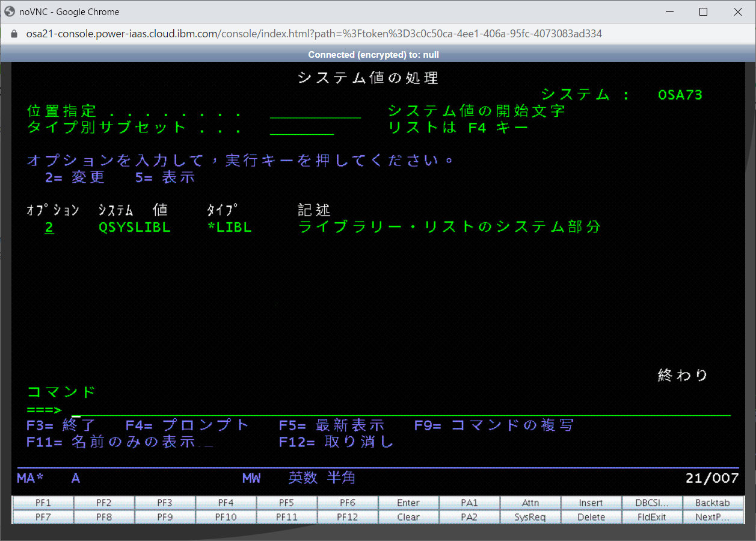Viewport: 756px width, 541px height.
Task: Click the F3= 終了 function key label
Action: tap(61, 425)
